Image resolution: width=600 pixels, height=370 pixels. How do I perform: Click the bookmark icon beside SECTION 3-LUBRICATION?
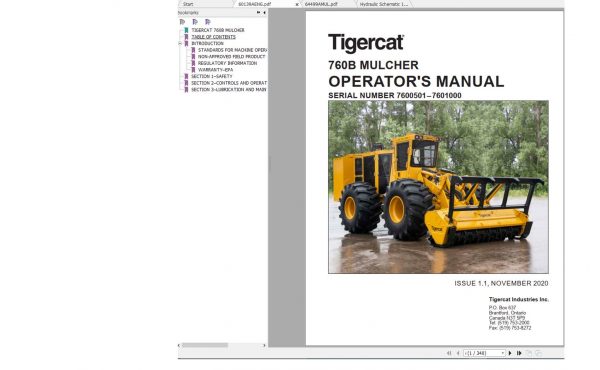[186, 89]
